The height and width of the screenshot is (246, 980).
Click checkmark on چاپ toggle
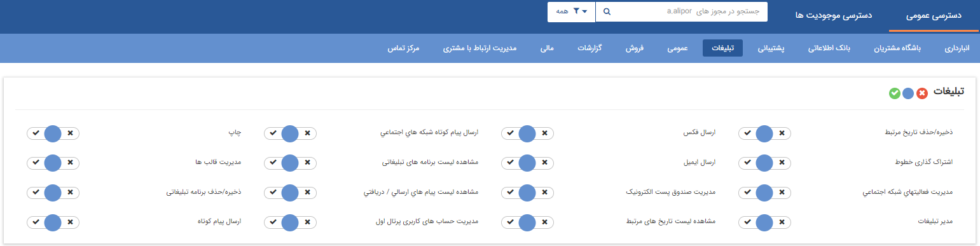coord(36,133)
